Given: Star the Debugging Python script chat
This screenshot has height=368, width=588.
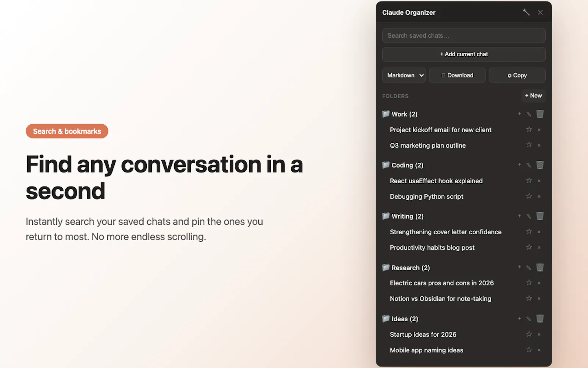Looking at the screenshot, I should [529, 196].
